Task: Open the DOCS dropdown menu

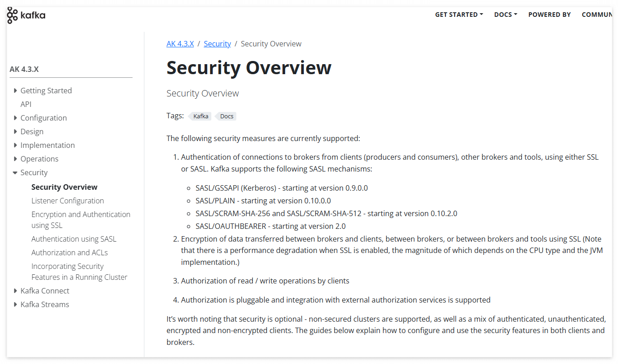Action: (x=506, y=15)
